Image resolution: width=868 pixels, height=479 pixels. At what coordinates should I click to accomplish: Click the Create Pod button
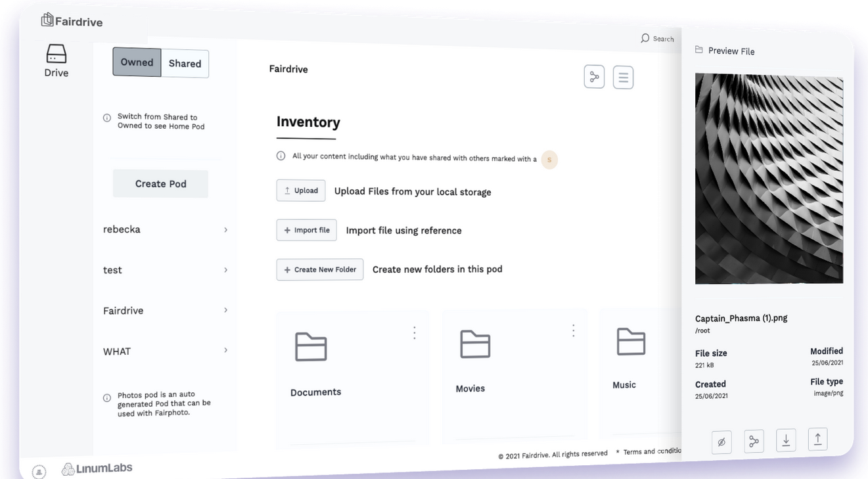point(160,184)
